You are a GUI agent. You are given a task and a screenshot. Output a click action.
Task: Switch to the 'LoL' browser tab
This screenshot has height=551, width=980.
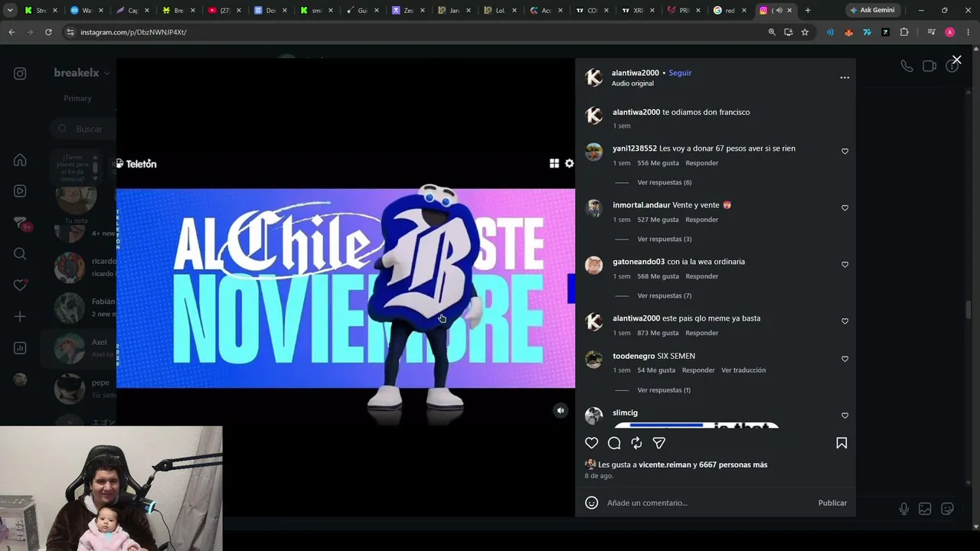[x=500, y=10]
